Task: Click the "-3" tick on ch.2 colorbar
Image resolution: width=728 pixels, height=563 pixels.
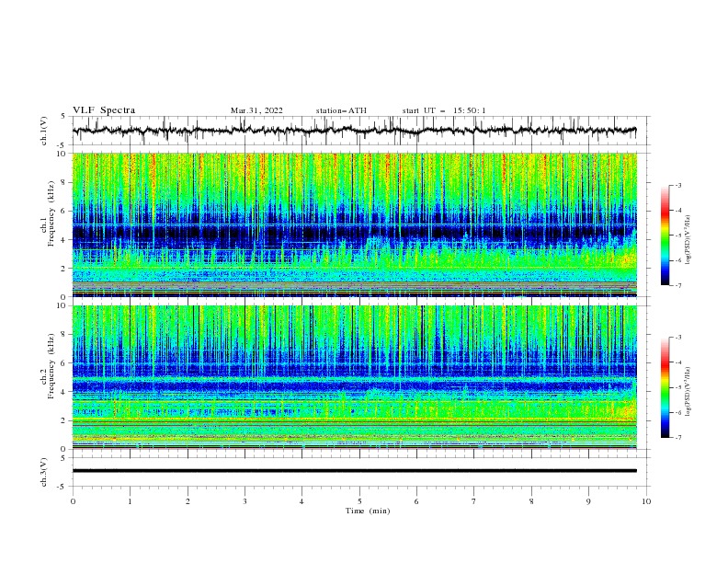Action: (677, 338)
